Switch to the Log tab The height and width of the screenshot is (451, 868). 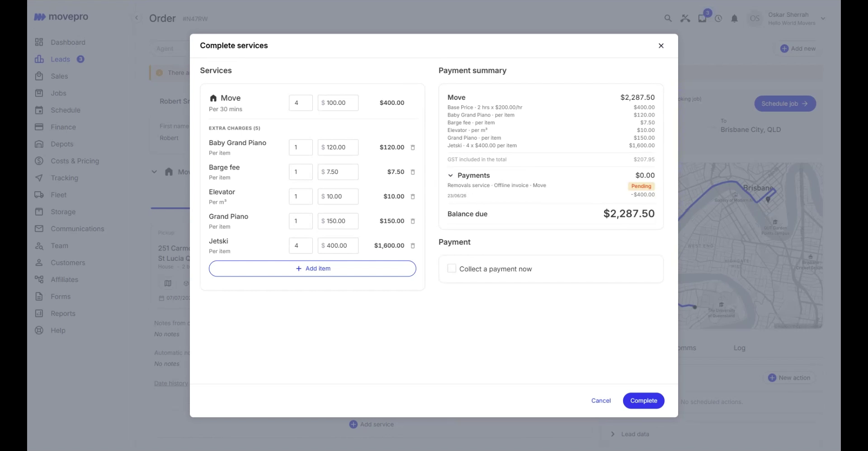tap(740, 348)
